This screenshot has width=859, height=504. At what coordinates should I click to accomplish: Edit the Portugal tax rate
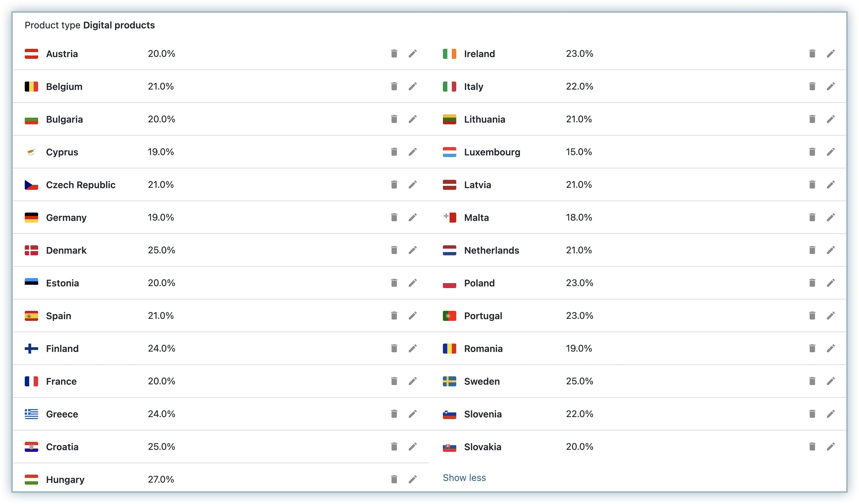pyautogui.click(x=831, y=316)
